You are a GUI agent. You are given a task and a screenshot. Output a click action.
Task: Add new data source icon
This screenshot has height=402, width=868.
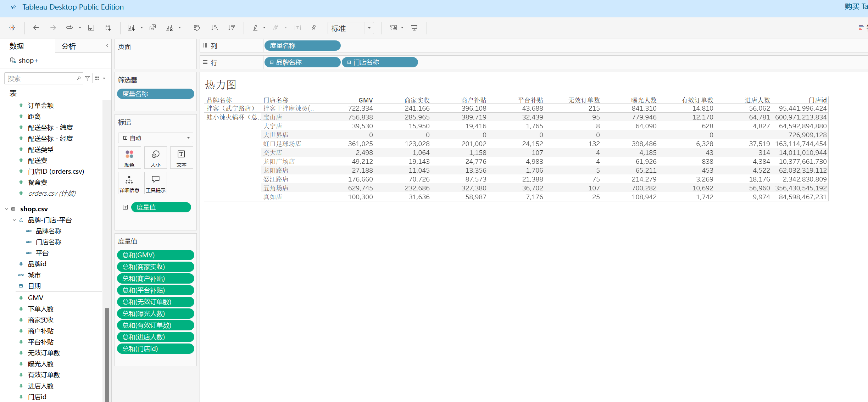tap(108, 28)
